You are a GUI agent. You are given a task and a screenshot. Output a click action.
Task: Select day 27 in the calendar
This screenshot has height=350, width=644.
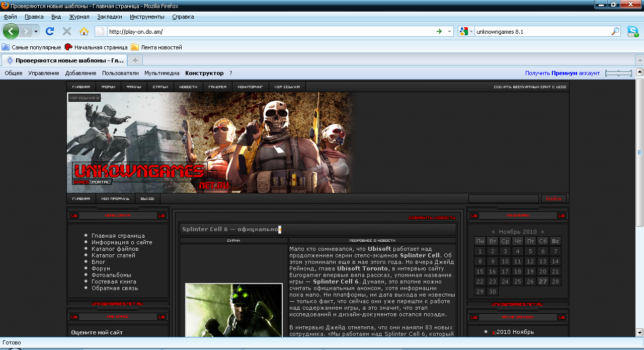(543, 282)
